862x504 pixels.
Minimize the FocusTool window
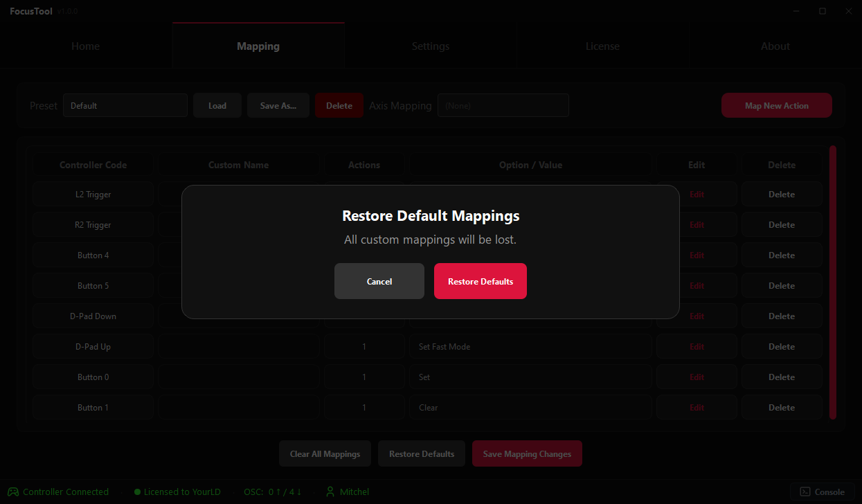coord(796,11)
